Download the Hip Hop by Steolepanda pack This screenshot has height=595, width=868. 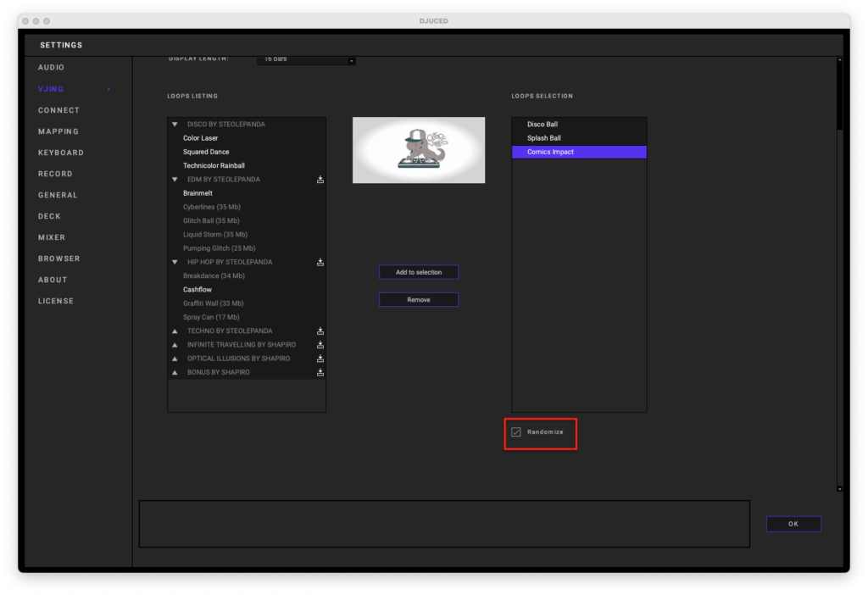click(x=320, y=262)
